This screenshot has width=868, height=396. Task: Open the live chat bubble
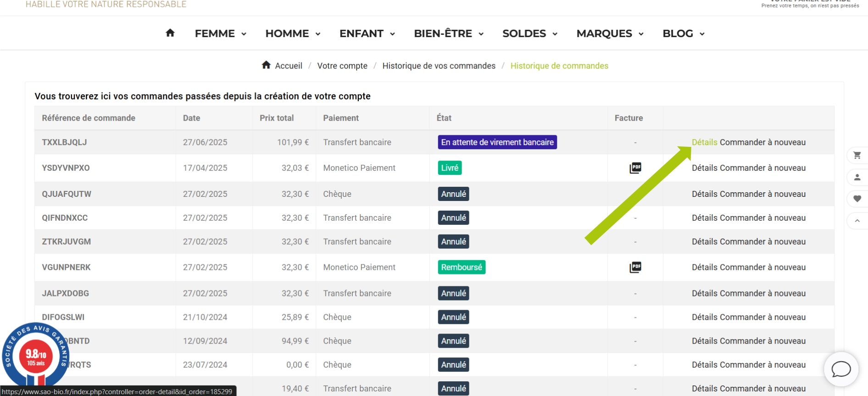(841, 369)
